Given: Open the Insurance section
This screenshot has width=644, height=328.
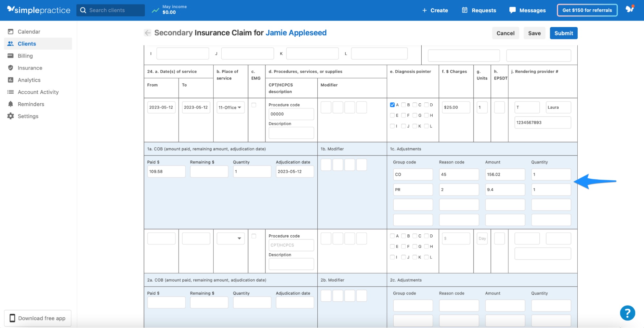Looking at the screenshot, I should pos(30,68).
